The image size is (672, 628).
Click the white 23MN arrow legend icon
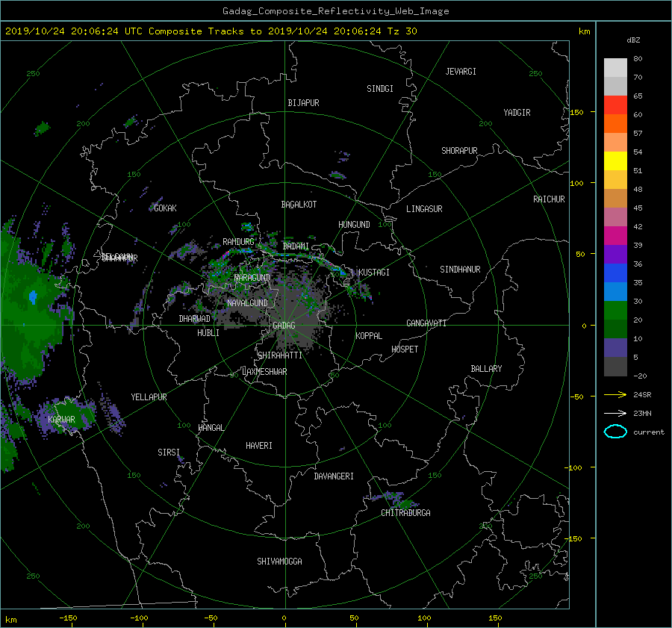point(615,413)
